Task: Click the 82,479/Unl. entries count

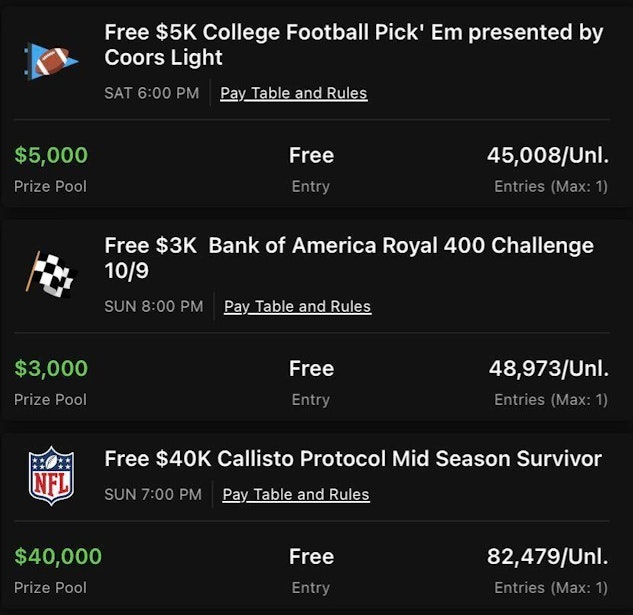Action: [x=547, y=556]
